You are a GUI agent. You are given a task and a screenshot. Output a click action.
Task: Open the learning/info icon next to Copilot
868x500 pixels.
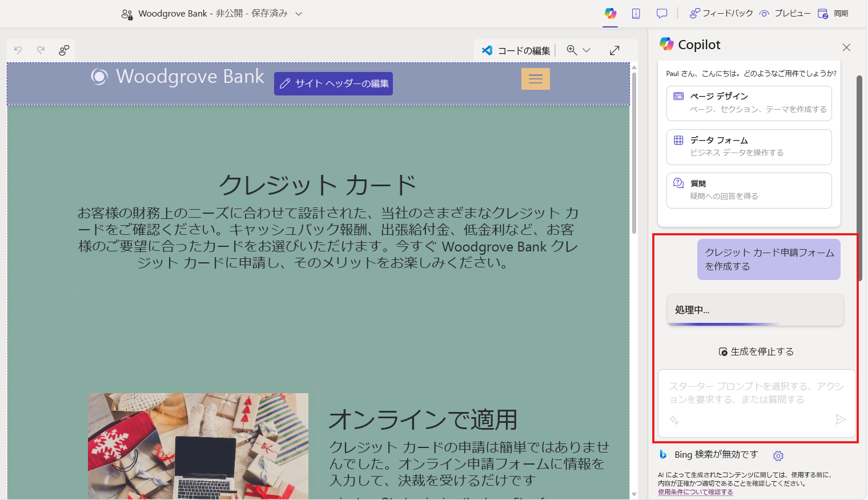(x=636, y=13)
